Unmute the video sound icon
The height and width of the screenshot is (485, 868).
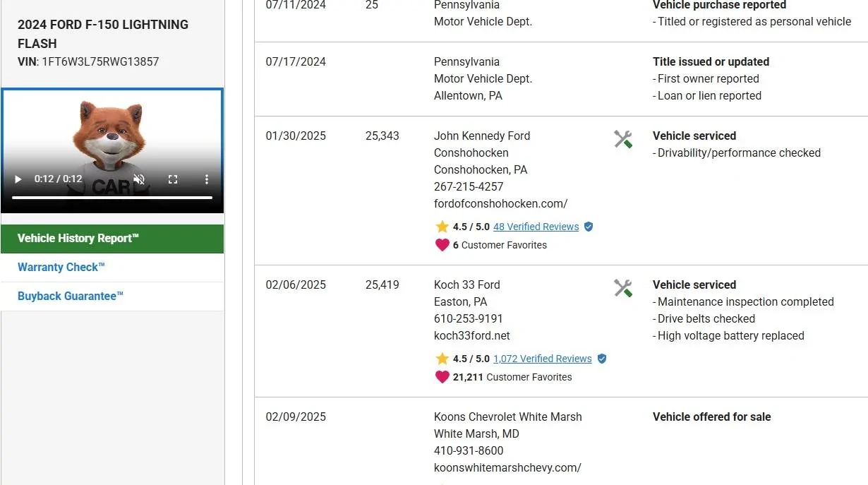[x=139, y=179]
